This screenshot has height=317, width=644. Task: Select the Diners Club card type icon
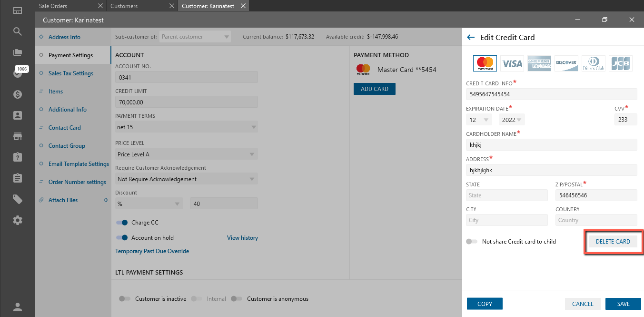pyautogui.click(x=594, y=63)
